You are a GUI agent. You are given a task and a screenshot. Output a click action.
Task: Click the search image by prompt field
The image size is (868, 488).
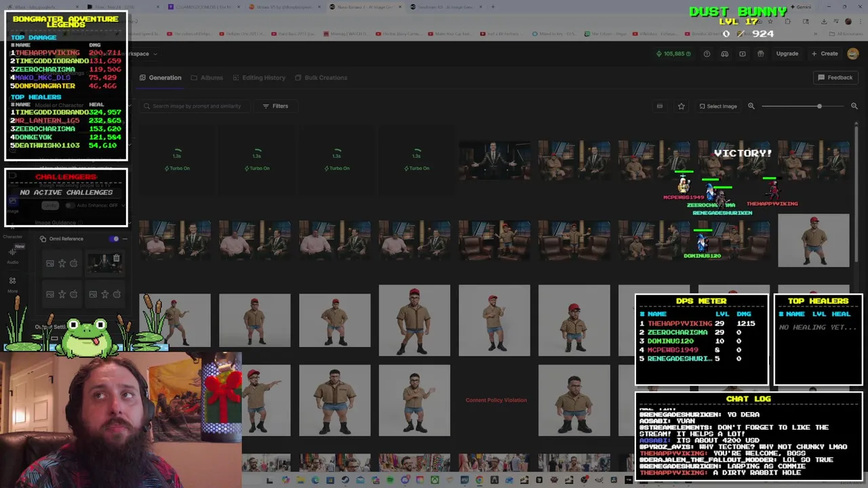click(x=197, y=106)
